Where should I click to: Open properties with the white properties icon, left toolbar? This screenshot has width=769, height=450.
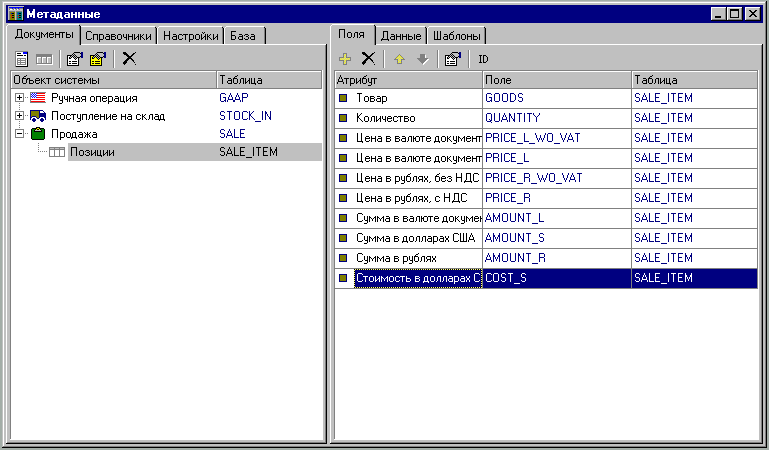tap(75, 59)
